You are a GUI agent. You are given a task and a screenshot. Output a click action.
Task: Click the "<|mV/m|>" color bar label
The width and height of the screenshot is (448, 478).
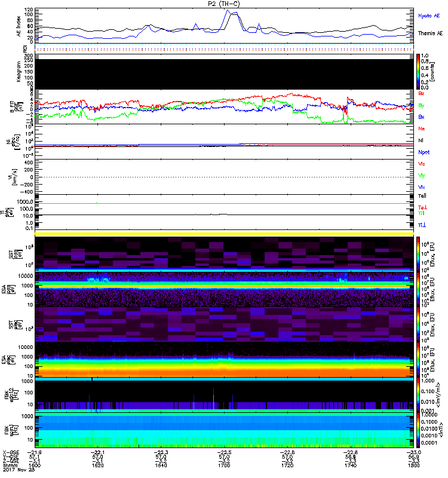(439, 395)
